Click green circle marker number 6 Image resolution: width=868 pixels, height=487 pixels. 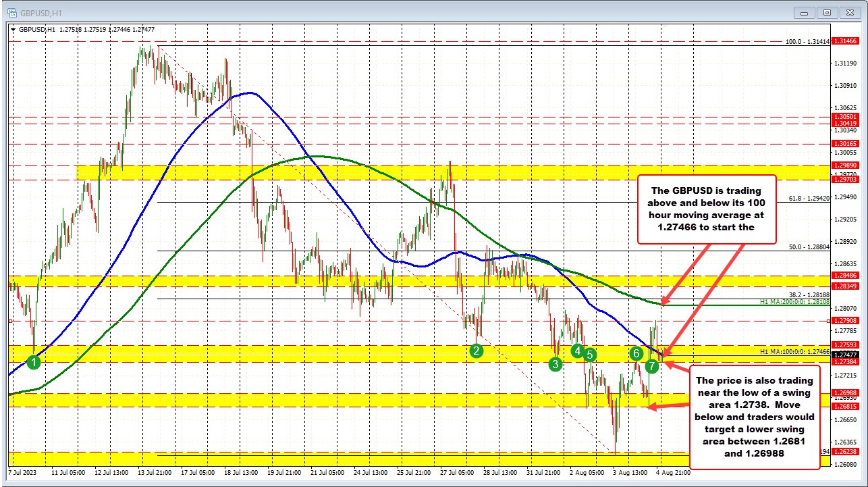tap(636, 353)
